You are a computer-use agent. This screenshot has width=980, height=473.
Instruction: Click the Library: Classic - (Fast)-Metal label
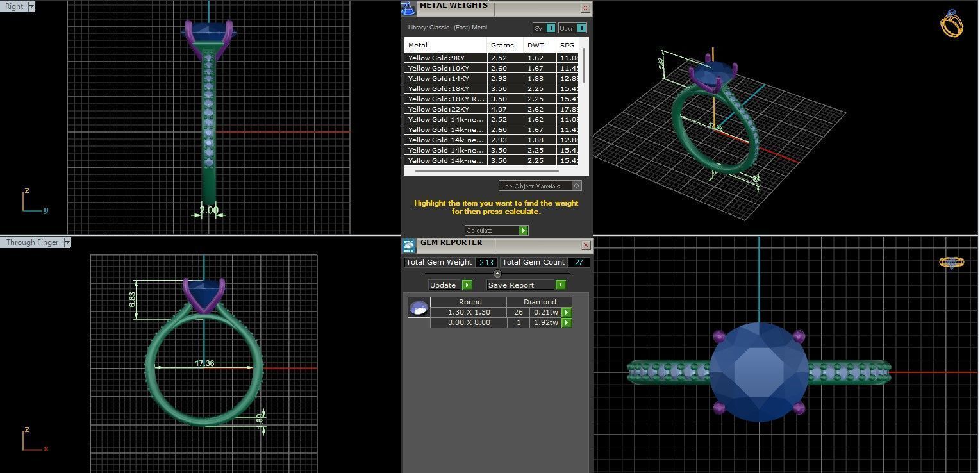(x=447, y=28)
